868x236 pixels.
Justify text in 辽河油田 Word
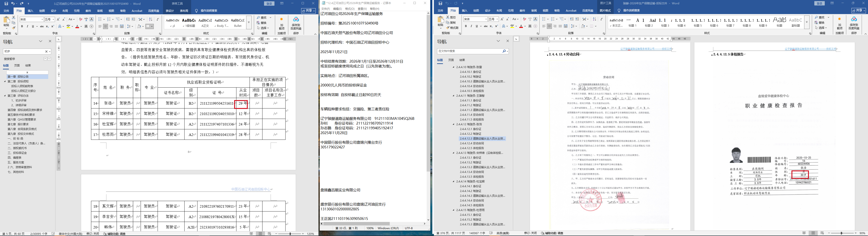coord(116,26)
